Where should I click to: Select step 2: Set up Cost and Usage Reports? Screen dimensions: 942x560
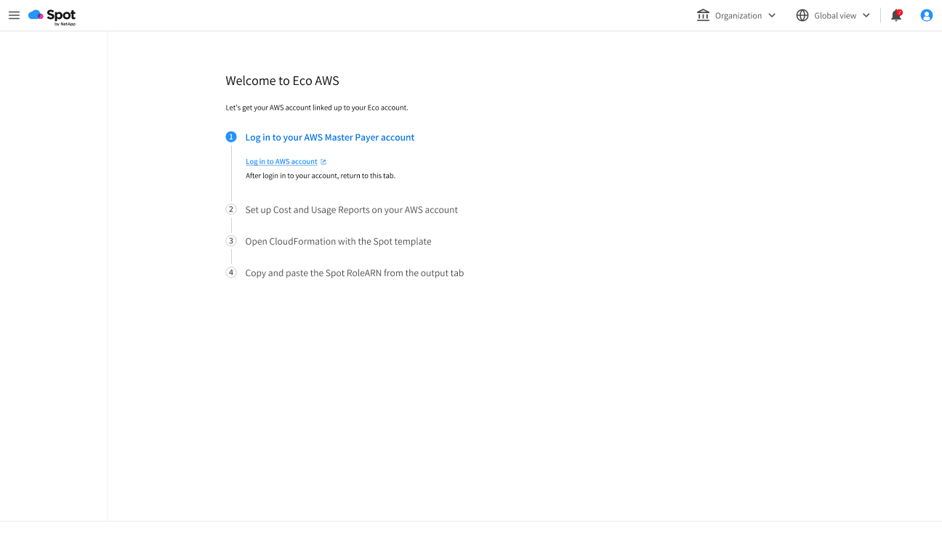[x=351, y=210]
